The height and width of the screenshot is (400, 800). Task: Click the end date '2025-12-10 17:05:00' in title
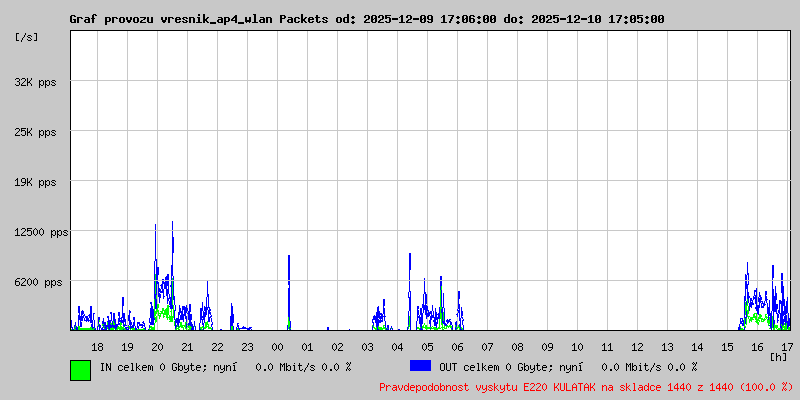[598, 19]
